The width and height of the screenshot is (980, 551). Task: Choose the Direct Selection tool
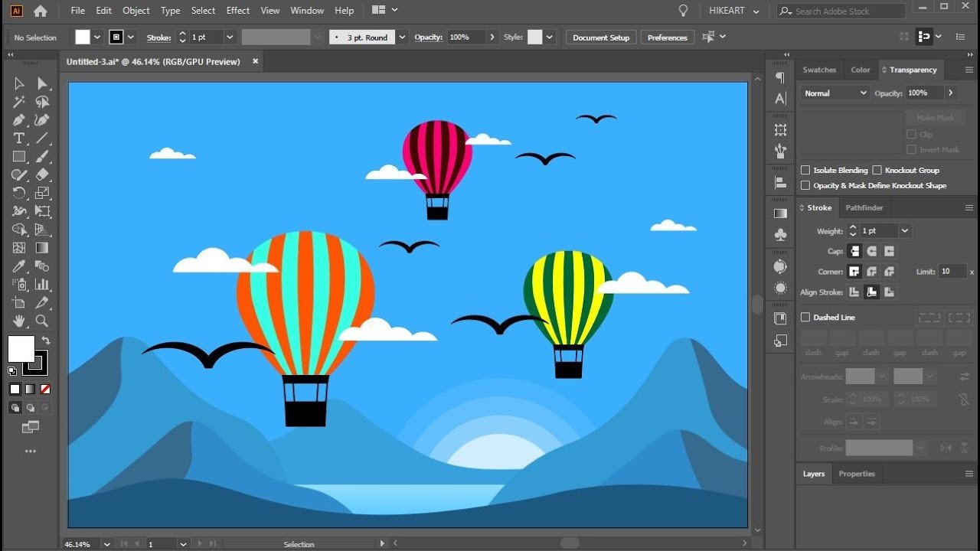click(42, 83)
